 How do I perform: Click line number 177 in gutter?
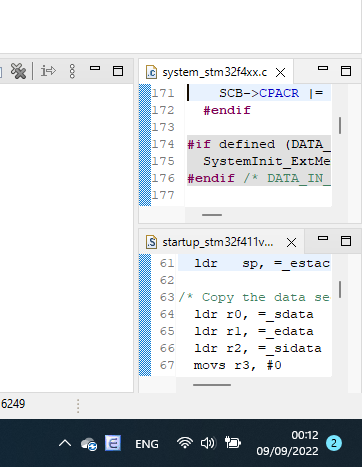[x=163, y=195]
